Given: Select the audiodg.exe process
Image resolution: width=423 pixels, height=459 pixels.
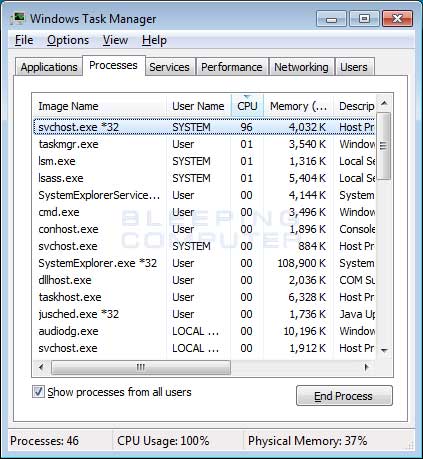Looking at the screenshot, I should tap(204, 331).
